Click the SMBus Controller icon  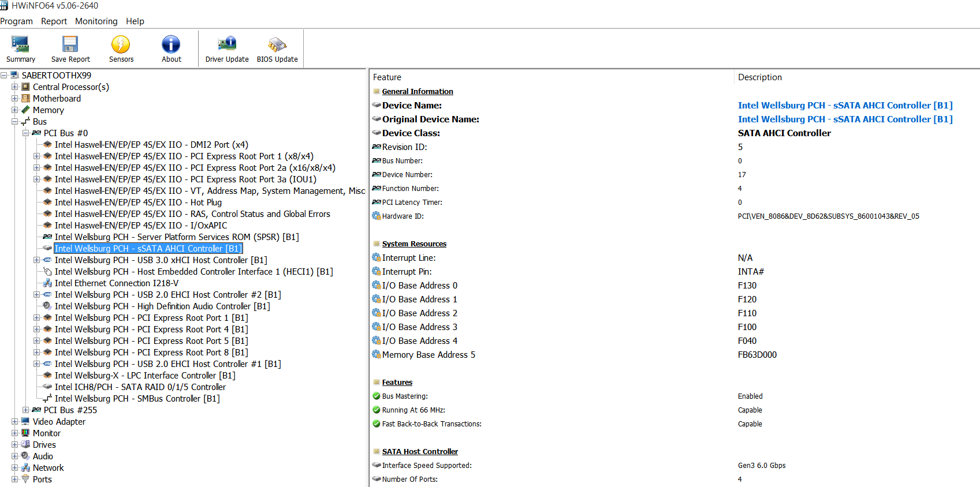click(x=47, y=399)
